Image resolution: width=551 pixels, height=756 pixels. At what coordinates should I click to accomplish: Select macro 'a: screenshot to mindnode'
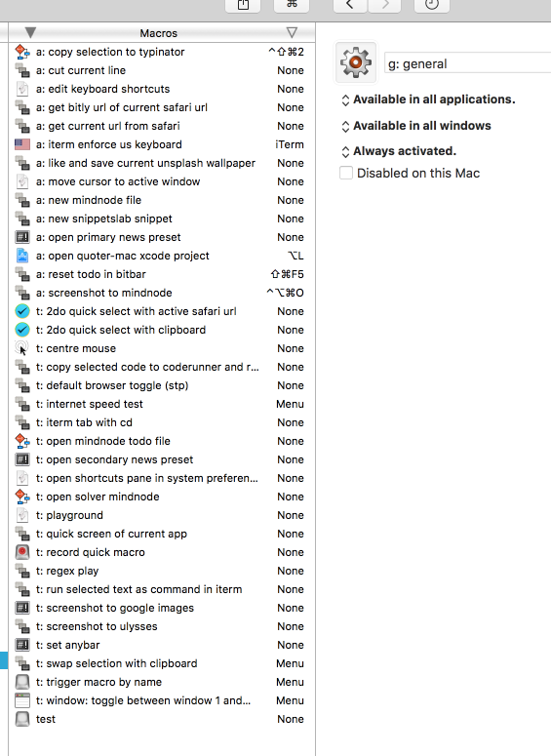click(162, 293)
